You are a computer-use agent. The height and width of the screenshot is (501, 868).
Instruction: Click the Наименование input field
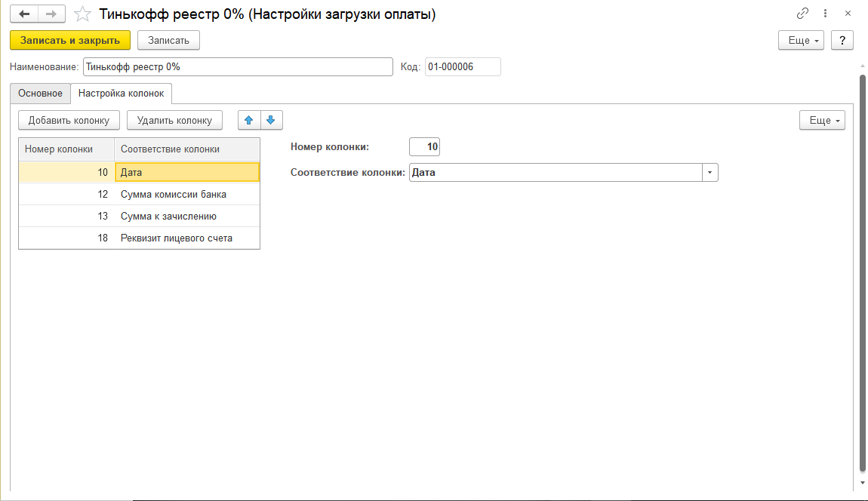click(238, 67)
